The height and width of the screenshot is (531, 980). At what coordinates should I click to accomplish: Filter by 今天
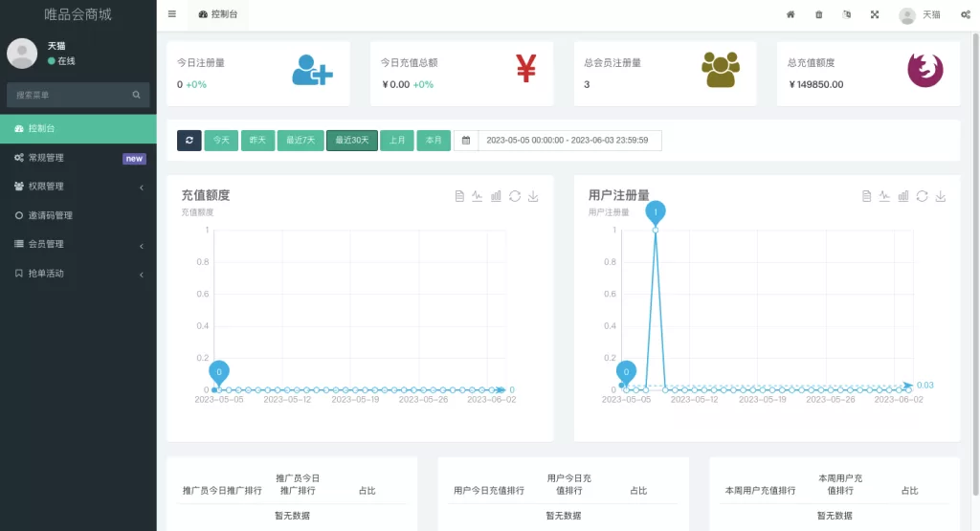click(221, 141)
